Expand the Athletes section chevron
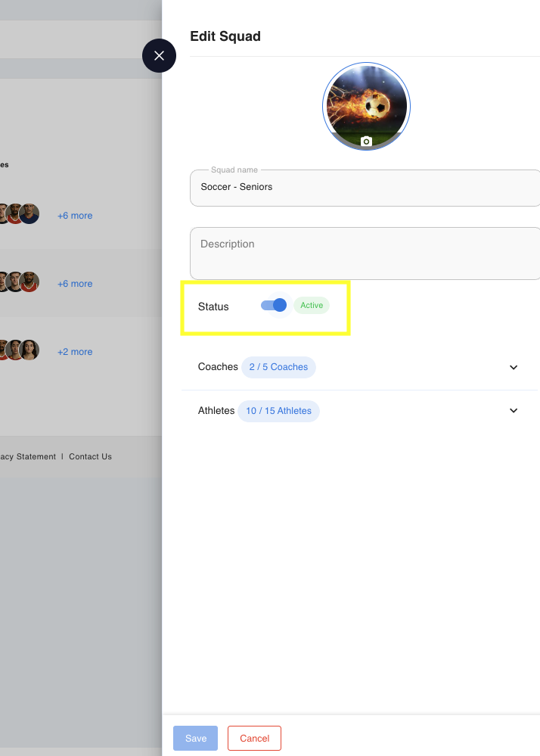The height and width of the screenshot is (756, 540). click(x=514, y=411)
